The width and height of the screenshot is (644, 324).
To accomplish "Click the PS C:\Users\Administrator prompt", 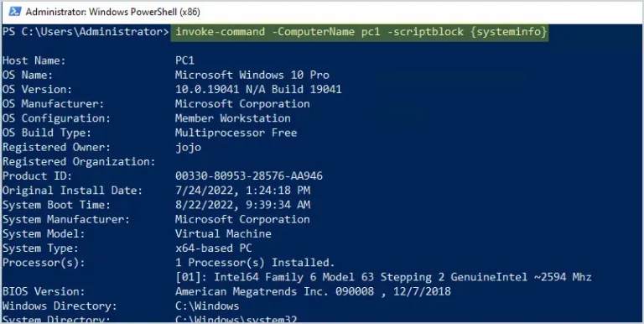I will coord(86,32).
